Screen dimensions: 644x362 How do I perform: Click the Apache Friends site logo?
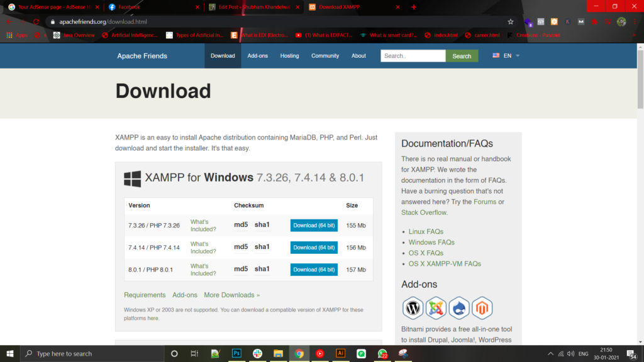(x=142, y=56)
